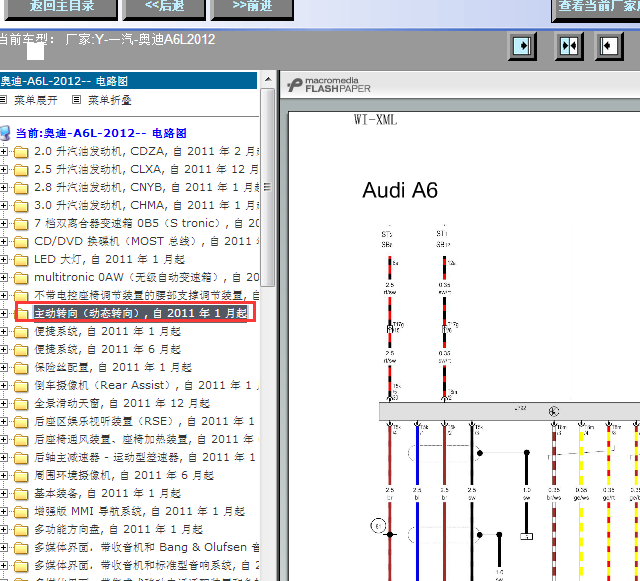Click folder icon of 3.0 升汽油发动机 CHMA
The width and height of the screenshot is (640, 581).
point(21,206)
